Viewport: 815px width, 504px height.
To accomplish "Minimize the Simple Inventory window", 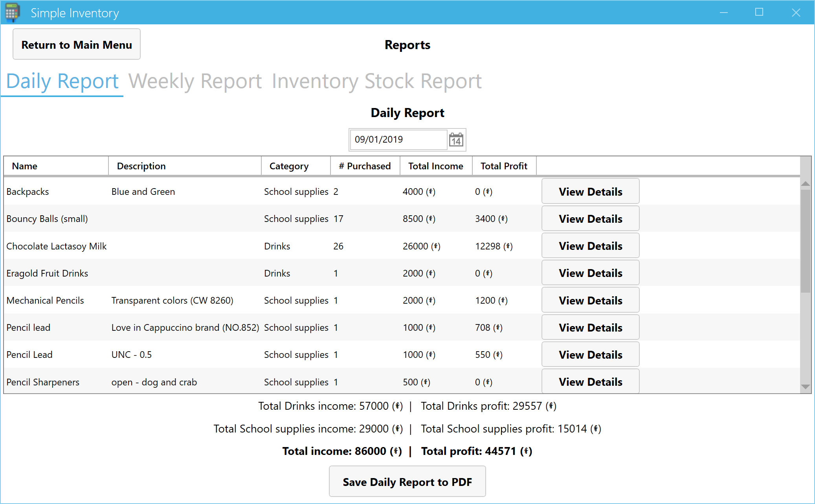I will pyautogui.click(x=724, y=13).
